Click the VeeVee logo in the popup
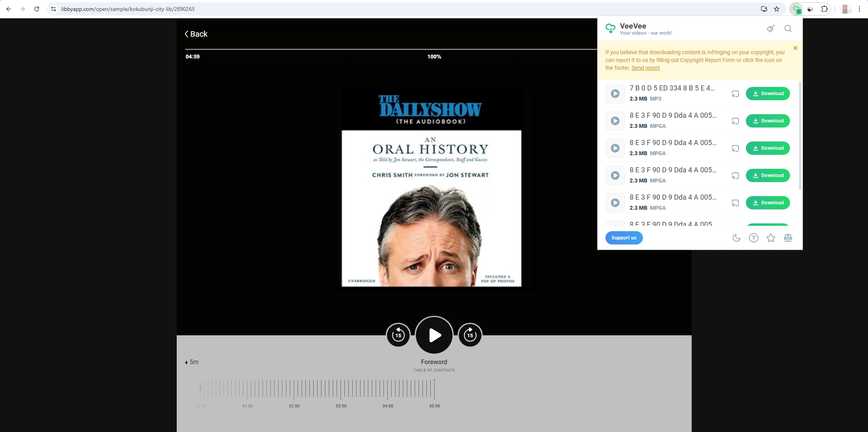 click(610, 28)
